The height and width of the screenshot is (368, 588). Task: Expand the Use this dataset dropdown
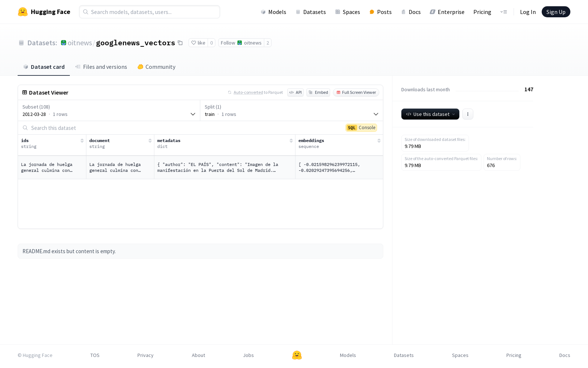click(430, 114)
